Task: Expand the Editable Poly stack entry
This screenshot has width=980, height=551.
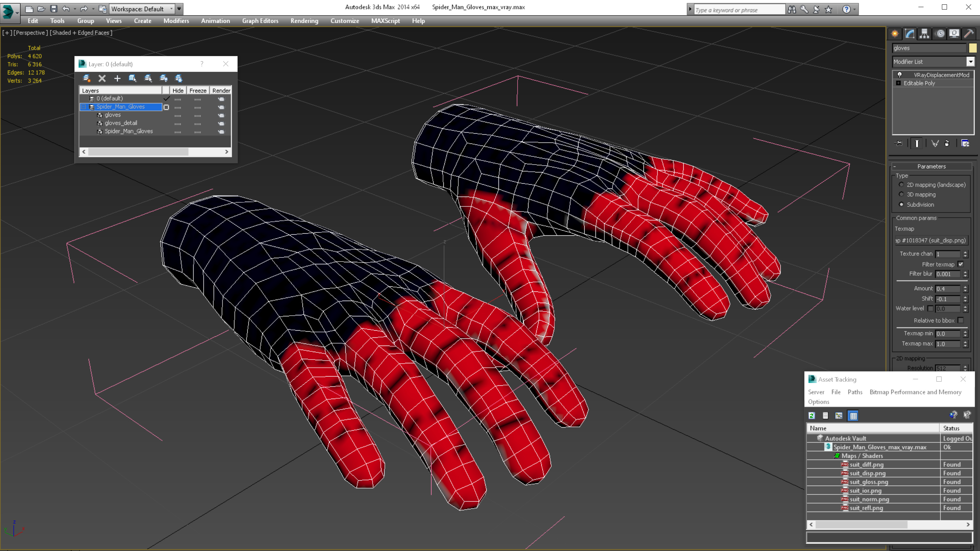Action: (899, 83)
